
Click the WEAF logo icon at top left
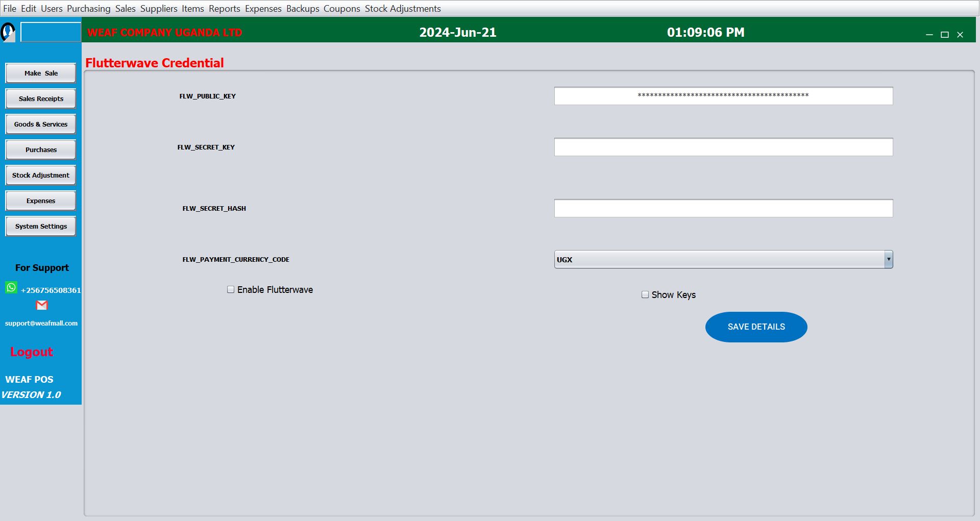pyautogui.click(x=8, y=32)
